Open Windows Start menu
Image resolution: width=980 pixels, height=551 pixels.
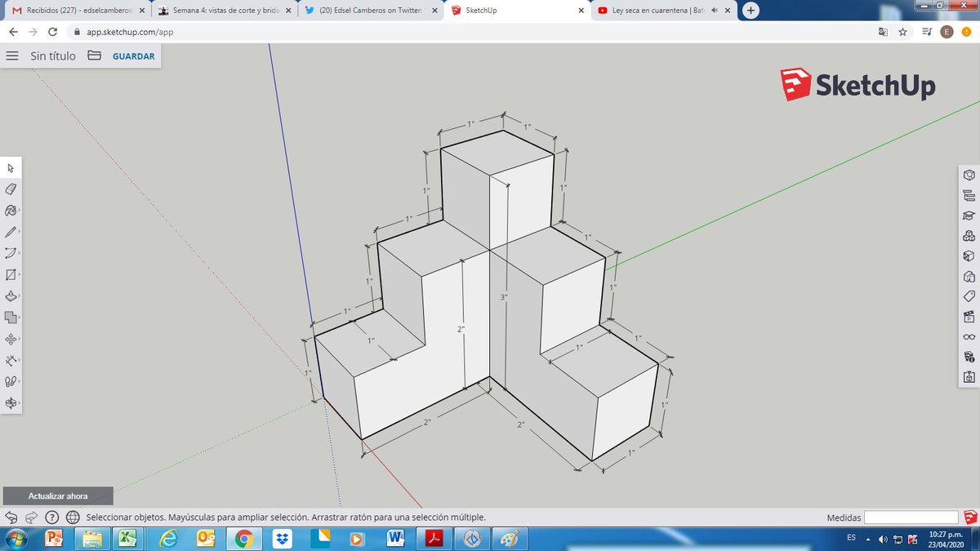click(x=16, y=539)
